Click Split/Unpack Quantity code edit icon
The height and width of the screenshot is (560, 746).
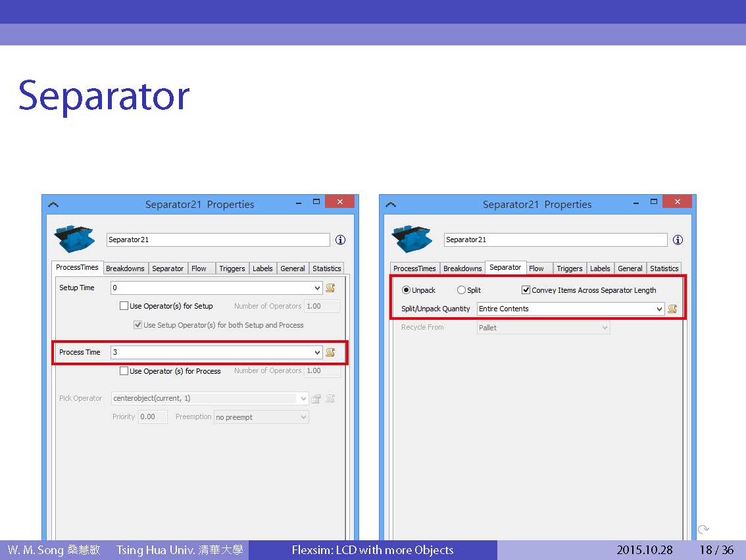pos(672,309)
